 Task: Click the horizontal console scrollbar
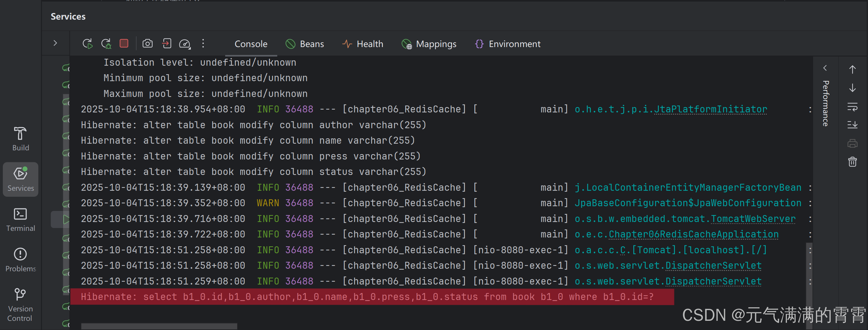coord(159,326)
